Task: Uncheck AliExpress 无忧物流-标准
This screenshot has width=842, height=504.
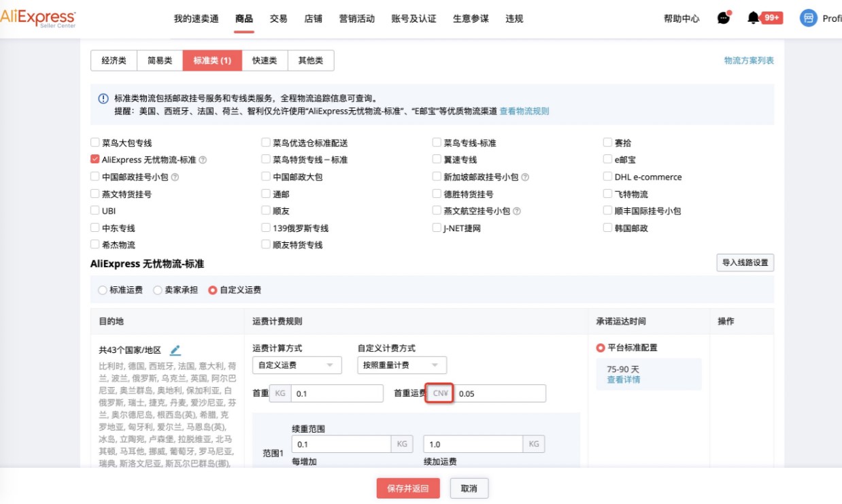Action: (95, 160)
